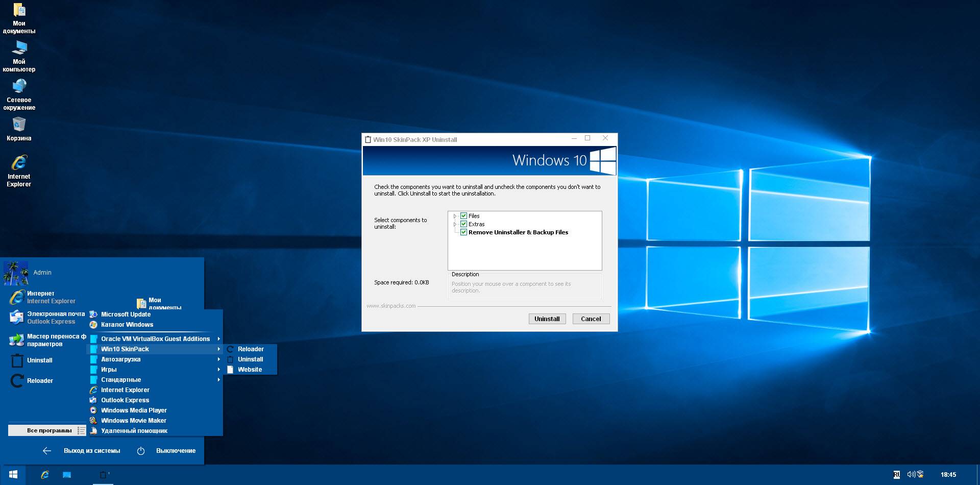Uncheck the Extras component checkbox

click(463, 224)
